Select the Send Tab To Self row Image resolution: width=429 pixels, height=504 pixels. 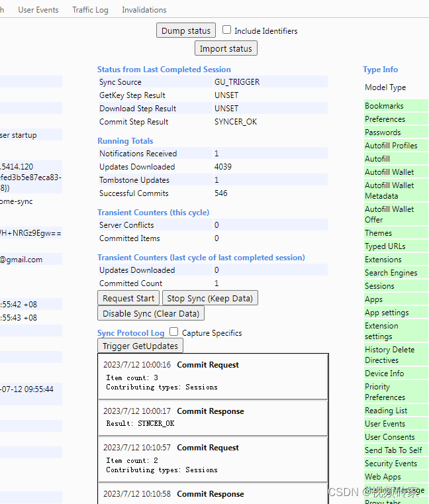[396, 450]
